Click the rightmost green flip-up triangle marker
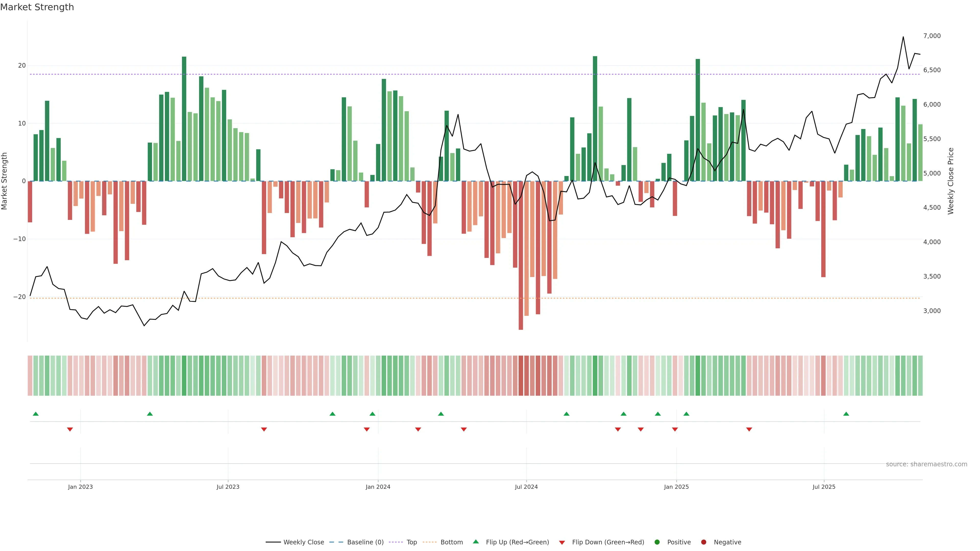The height and width of the screenshot is (551, 980). click(x=846, y=414)
